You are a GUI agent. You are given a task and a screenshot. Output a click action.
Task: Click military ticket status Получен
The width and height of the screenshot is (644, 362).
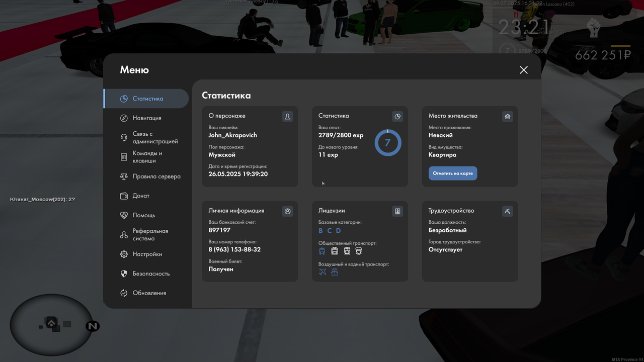[221, 269]
